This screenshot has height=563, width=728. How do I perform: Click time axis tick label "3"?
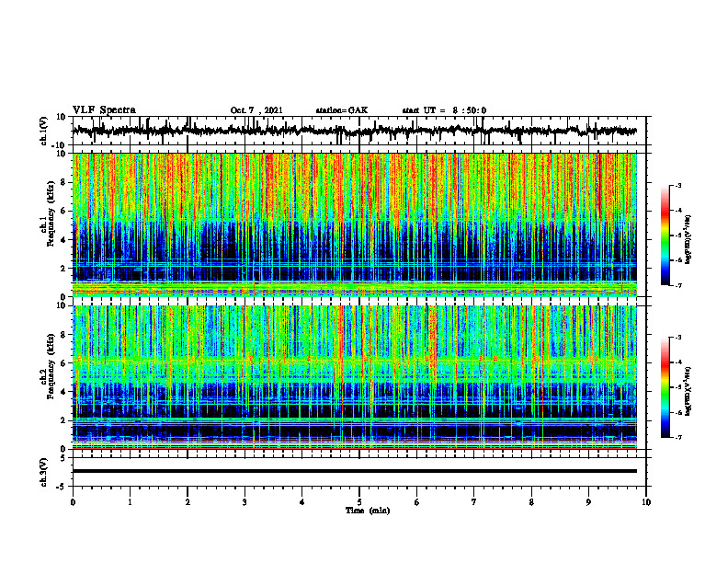[245, 502]
